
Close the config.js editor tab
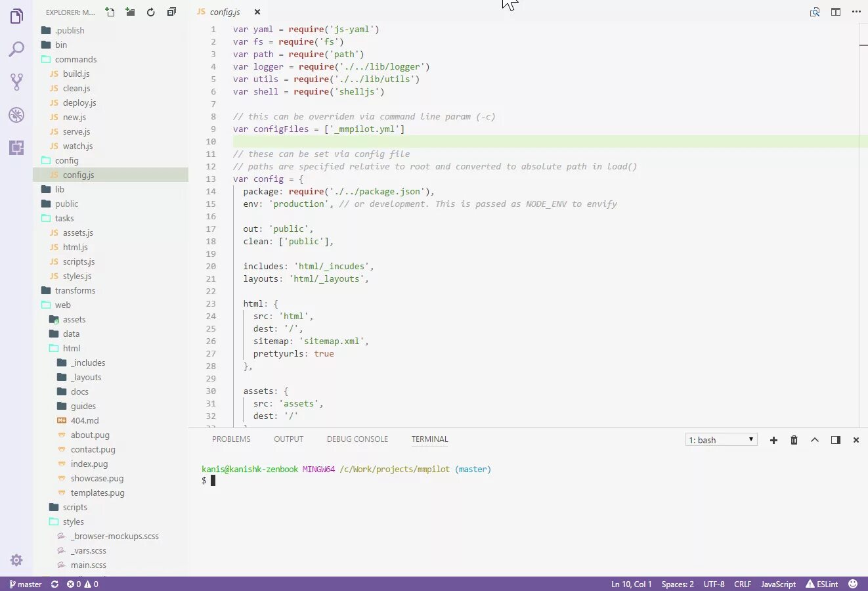click(257, 12)
